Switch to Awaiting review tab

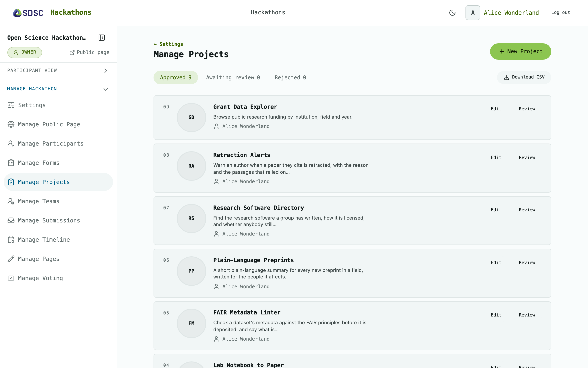coord(233,78)
